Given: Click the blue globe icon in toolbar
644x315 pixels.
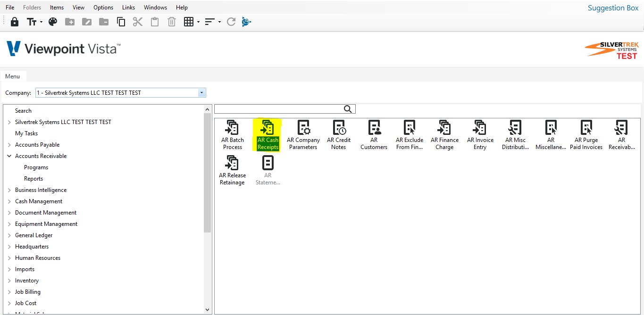Looking at the screenshot, I should 246,22.
